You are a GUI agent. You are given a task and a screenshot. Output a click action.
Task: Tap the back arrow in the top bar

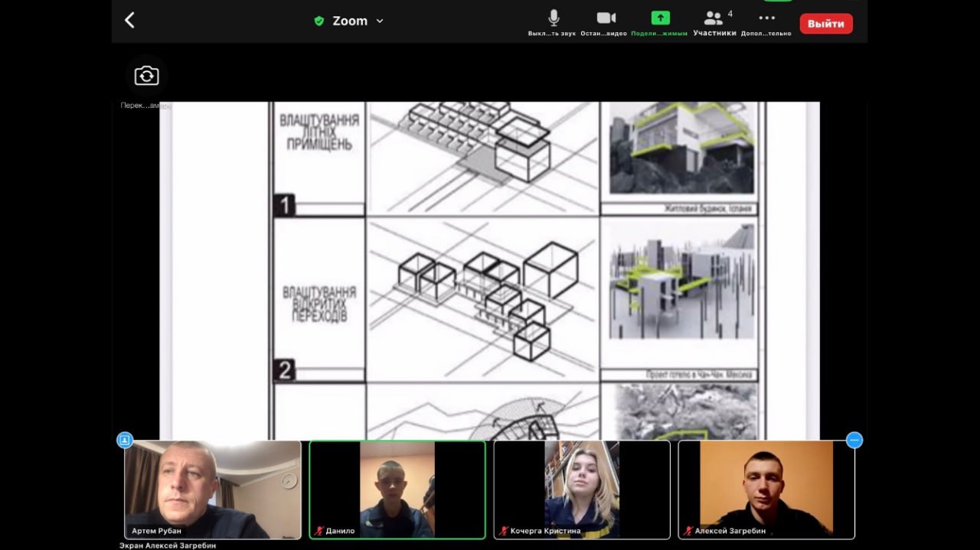click(x=129, y=21)
